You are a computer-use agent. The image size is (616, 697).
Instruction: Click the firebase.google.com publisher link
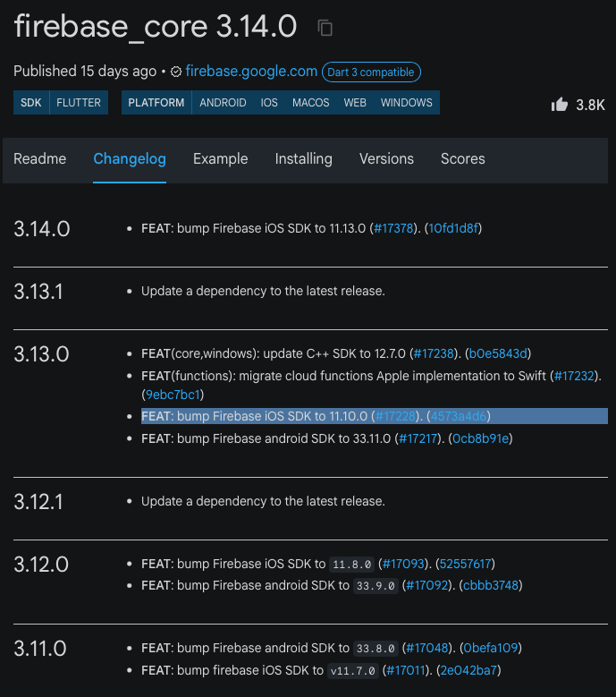251,72
